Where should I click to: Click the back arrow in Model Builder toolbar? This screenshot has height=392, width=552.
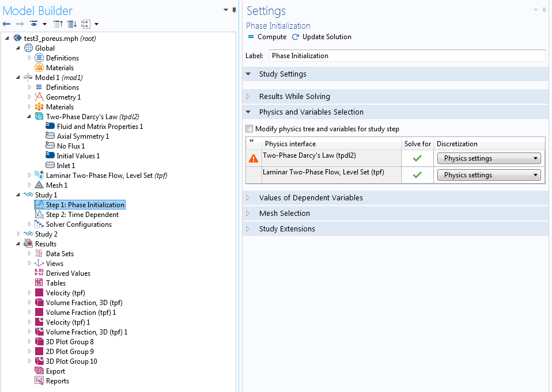(x=6, y=24)
